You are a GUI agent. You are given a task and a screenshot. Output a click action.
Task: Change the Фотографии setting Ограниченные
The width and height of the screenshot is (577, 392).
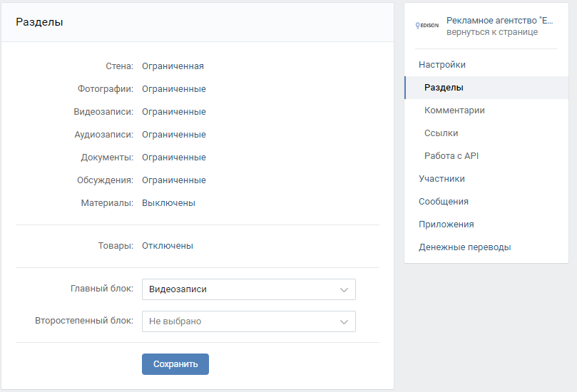173,89
